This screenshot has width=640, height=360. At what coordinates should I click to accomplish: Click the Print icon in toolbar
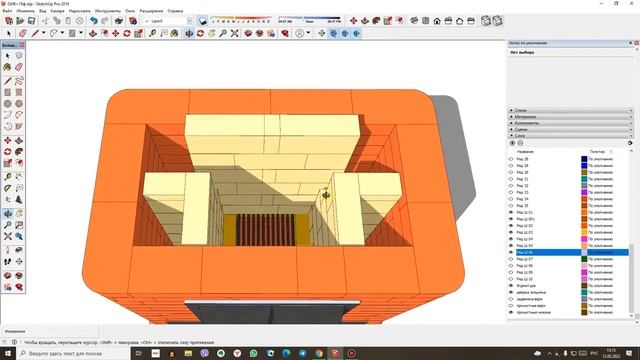point(119,21)
